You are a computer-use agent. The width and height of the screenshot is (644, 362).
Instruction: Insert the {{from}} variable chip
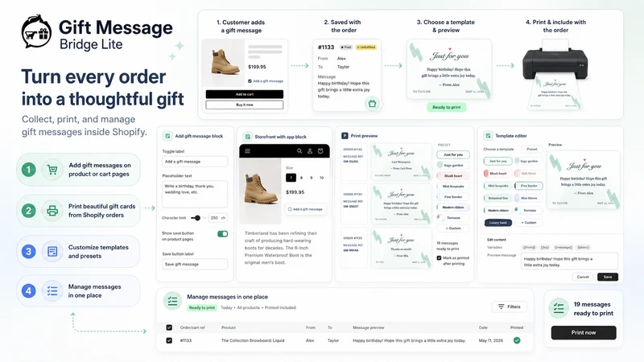click(529, 248)
